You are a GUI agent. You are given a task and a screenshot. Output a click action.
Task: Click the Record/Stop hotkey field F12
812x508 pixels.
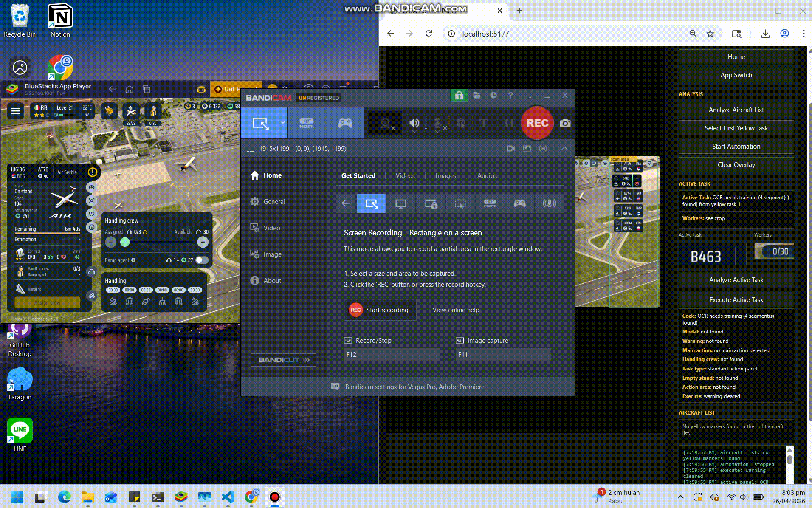(x=392, y=355)
